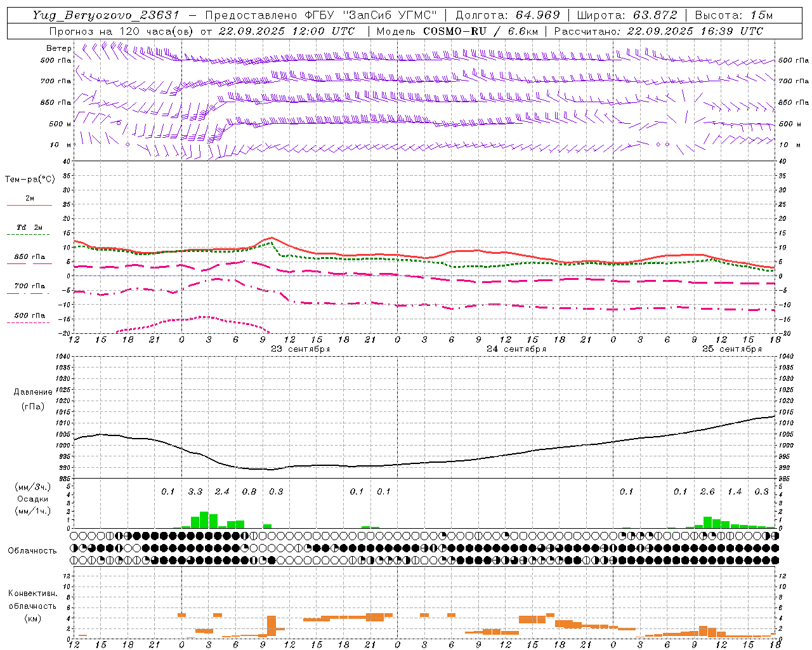Select the (км) unit label
Screen dimensions: 812x650
[32, 618]
